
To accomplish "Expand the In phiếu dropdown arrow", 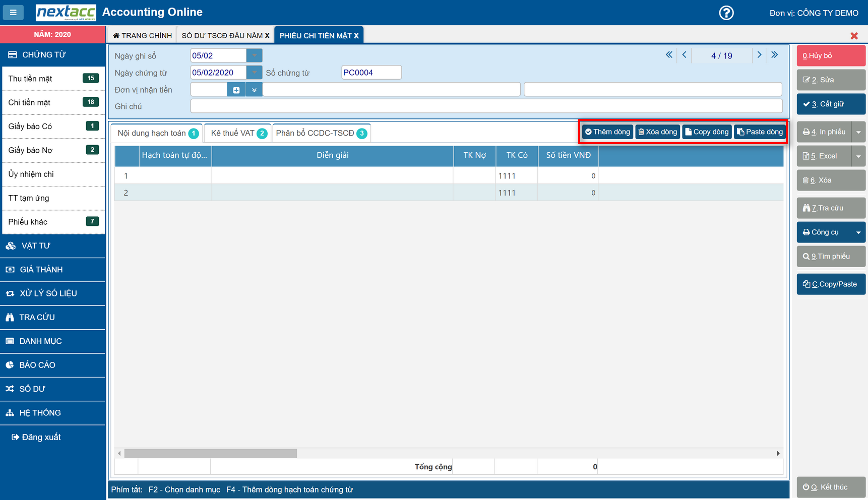I will [858, 132].
